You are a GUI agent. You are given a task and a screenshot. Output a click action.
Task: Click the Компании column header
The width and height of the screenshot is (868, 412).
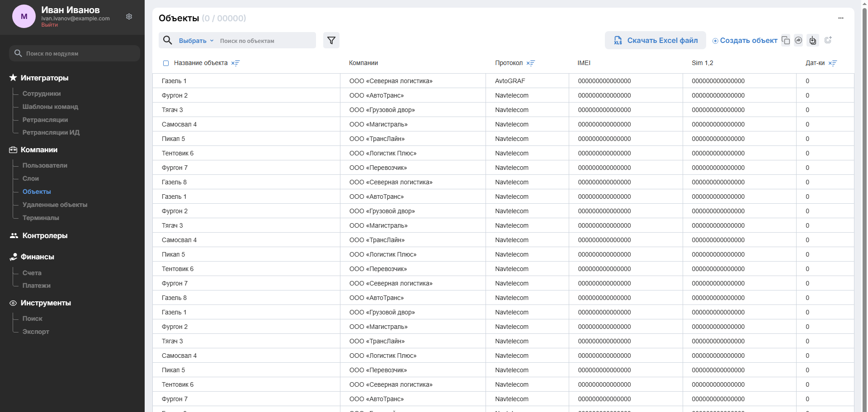click(x=363, y=63)
